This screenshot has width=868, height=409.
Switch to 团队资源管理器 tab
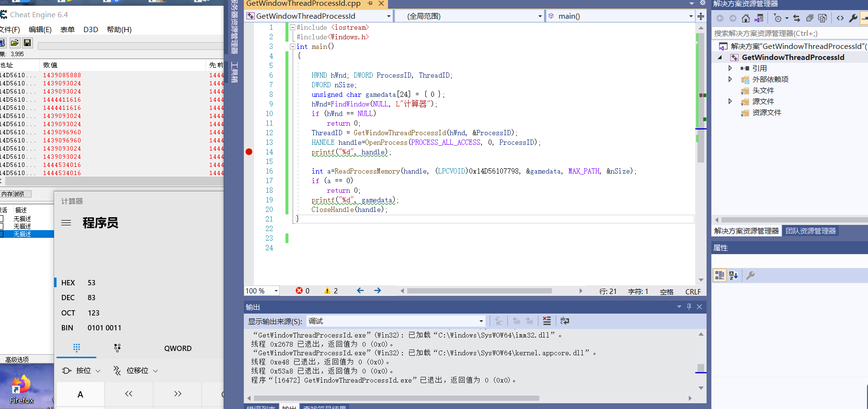(811, 231)
